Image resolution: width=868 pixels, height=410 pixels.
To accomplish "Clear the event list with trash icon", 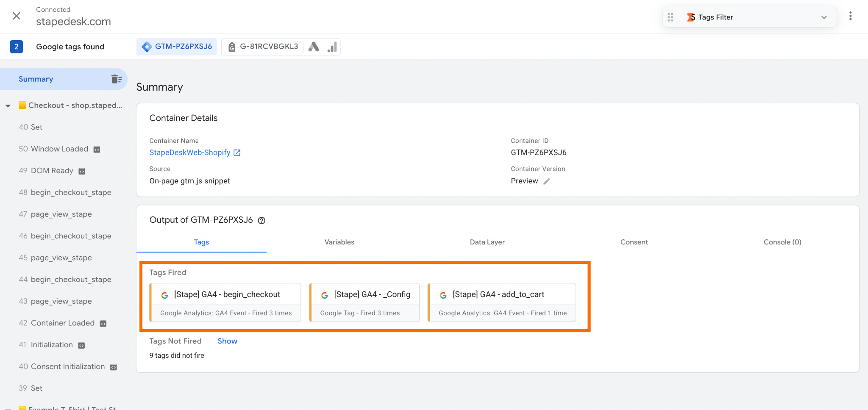I will 117,79.
